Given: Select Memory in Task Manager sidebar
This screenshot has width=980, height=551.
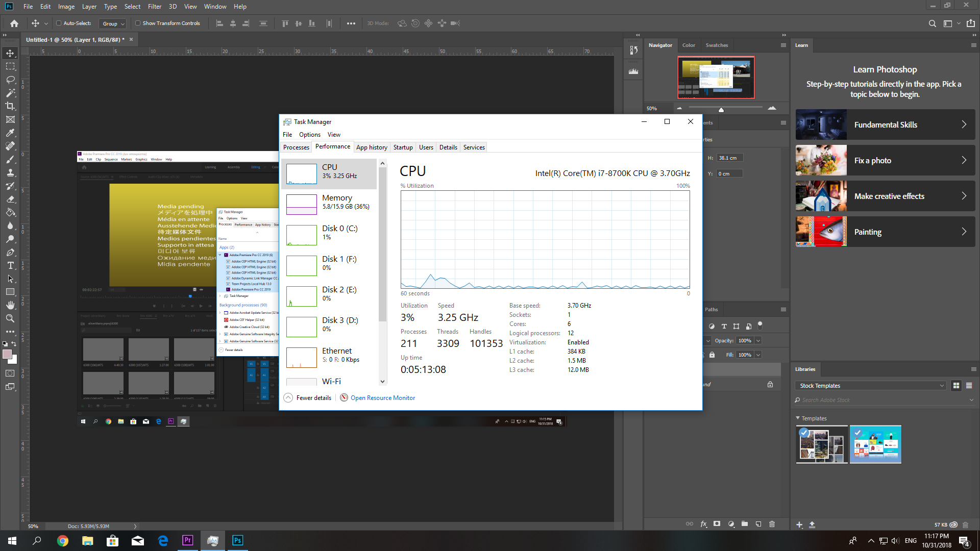Looking at the screenshot, I should pyautogui.click(x=329, y=204).
